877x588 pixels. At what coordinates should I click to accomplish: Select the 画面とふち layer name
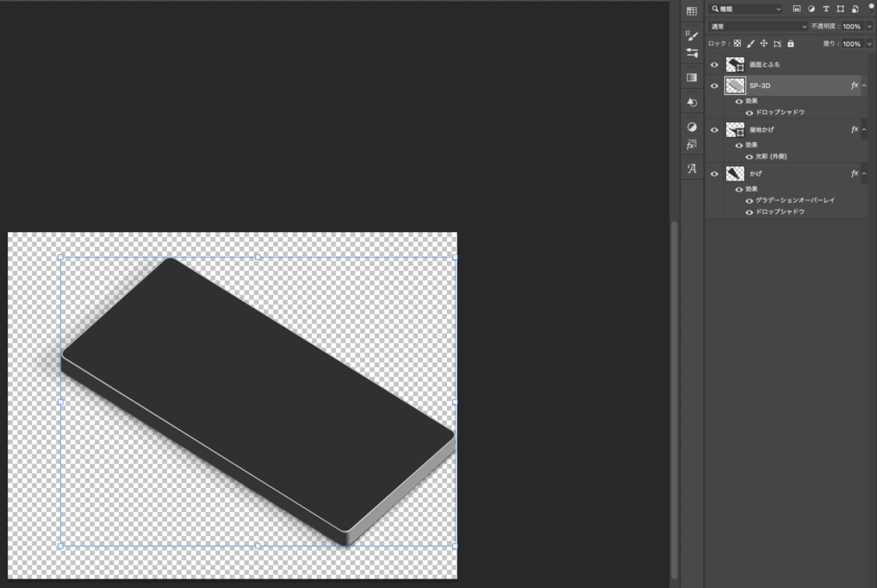point(765,65)
